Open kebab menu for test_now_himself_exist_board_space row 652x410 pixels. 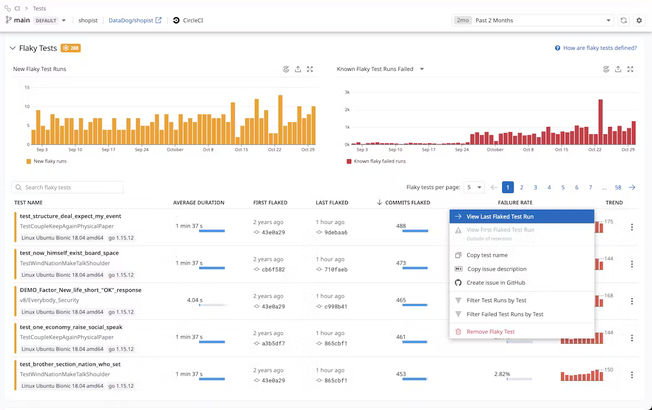click(x=631, y=264)
